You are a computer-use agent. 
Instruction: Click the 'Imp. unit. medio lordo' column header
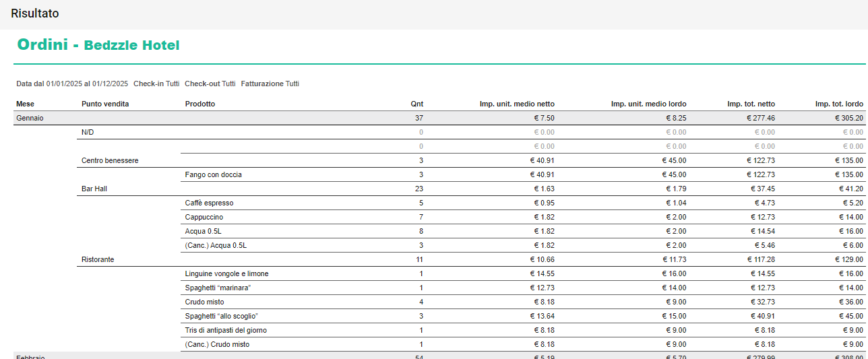click(x=648, y=104)
